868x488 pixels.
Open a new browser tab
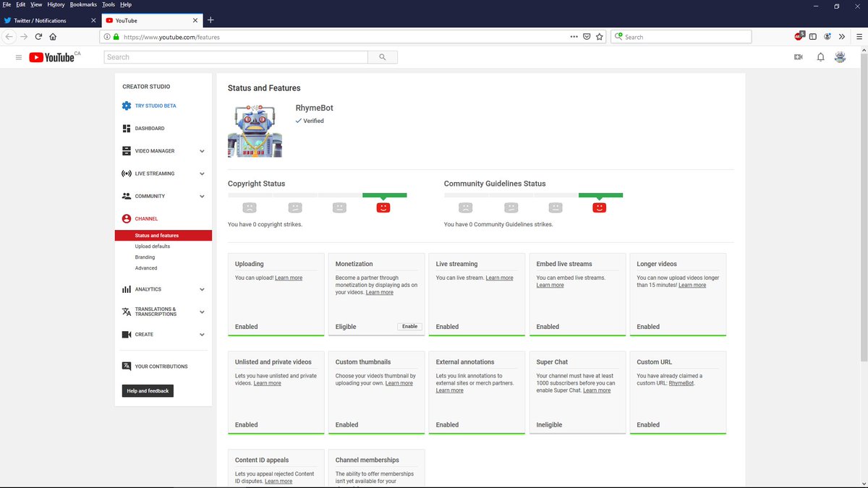[210, 20]
